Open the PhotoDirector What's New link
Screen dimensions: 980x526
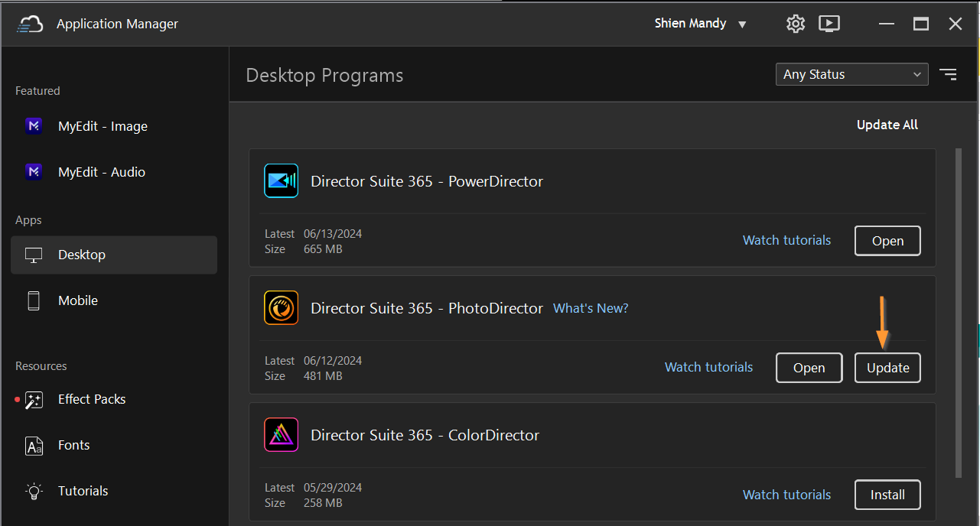pos(591,308)
